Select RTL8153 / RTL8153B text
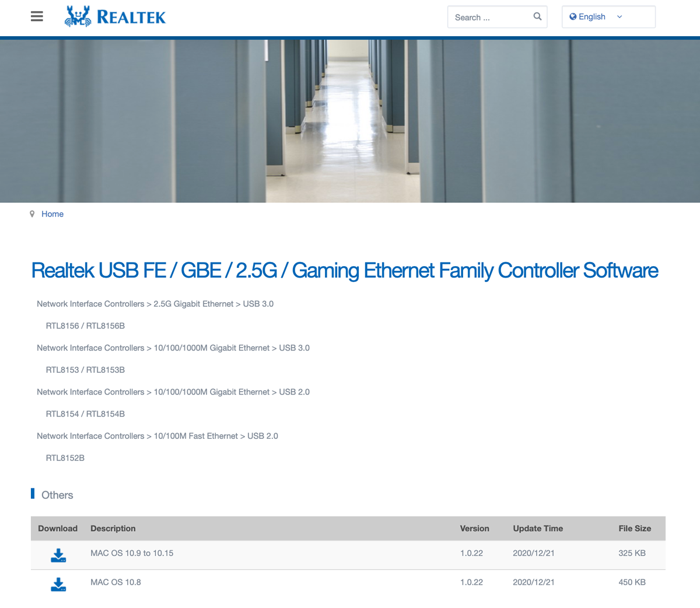 pos(85,370)
